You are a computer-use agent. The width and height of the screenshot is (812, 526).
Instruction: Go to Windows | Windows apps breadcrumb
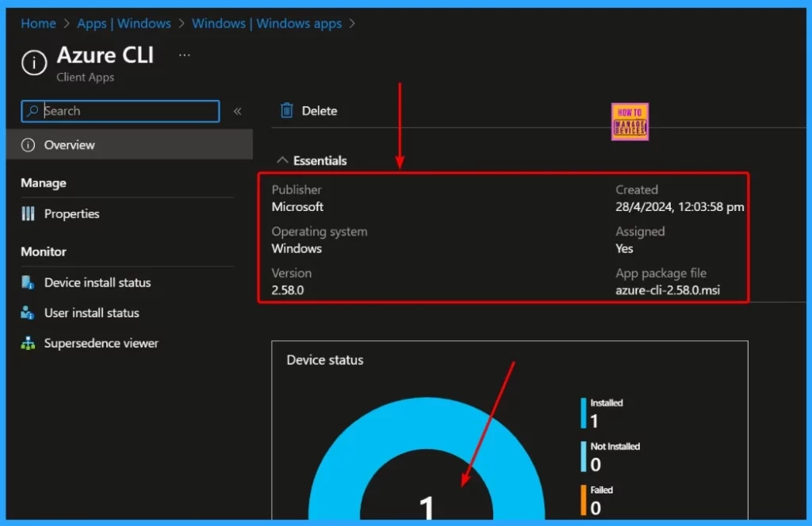(266, 23)
